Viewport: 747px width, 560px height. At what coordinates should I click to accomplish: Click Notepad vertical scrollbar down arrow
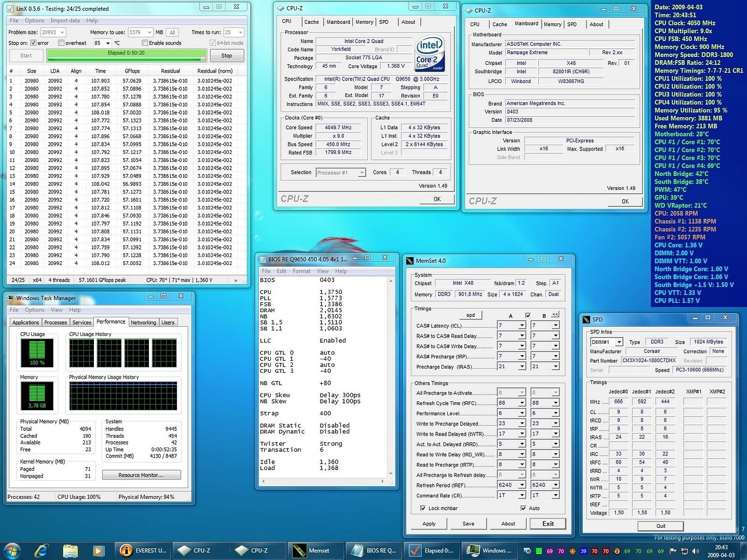pyautogui.click(x=391, y=473)
